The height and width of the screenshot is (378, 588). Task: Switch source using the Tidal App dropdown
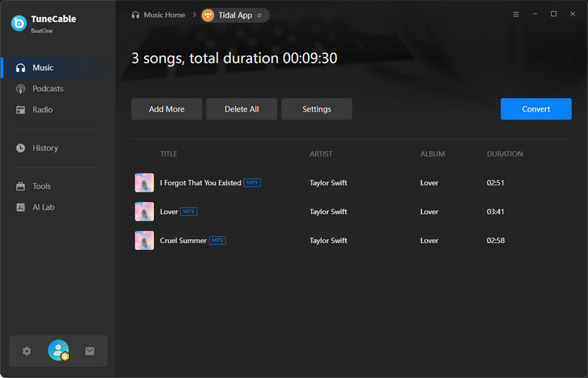[235, 15]
